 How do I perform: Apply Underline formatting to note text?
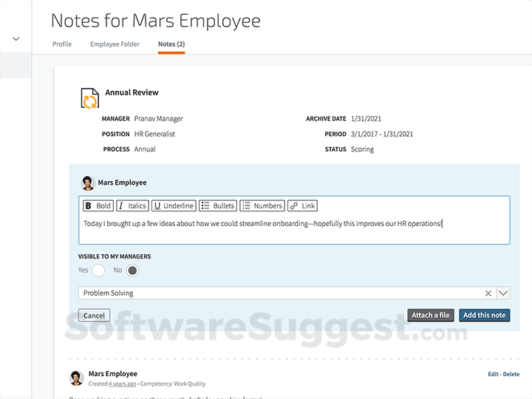174,206
